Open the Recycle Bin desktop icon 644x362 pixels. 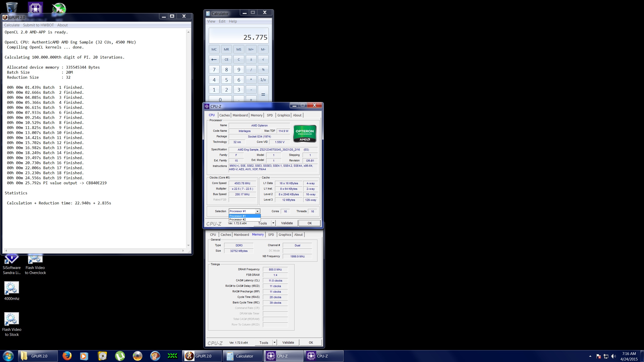point(12,7)
